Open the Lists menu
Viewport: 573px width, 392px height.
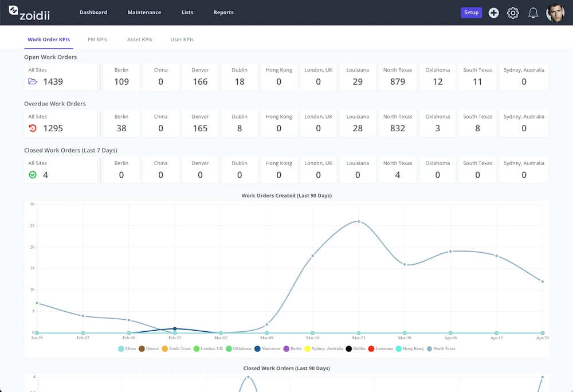tap(187, 13)
